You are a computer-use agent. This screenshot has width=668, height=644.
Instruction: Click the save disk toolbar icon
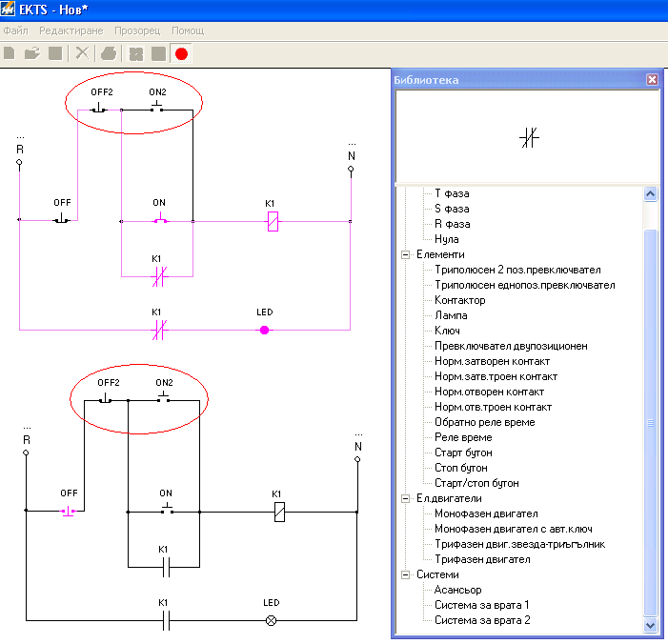click(x=55, y=53)
